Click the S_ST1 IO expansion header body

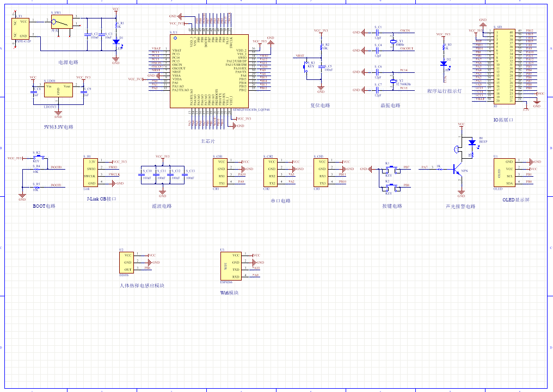(505, 66)
